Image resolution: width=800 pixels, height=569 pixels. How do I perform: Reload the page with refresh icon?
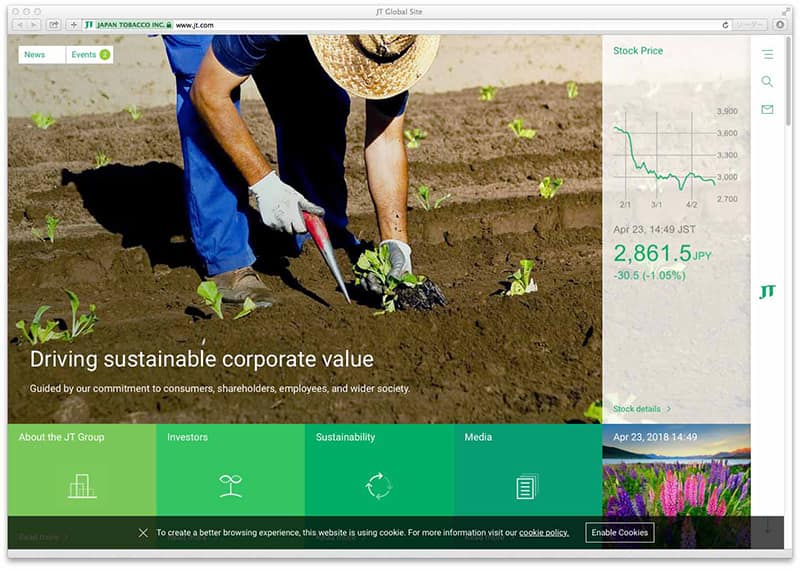pos(725,24)
